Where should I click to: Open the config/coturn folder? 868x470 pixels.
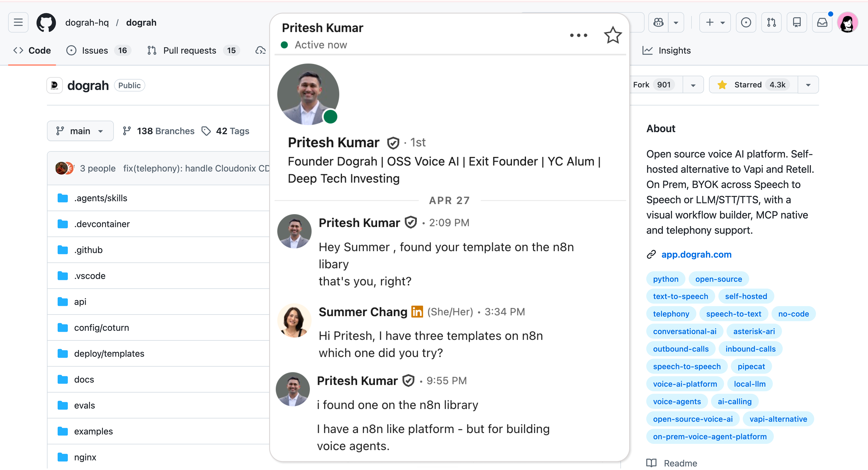(101, 328)
